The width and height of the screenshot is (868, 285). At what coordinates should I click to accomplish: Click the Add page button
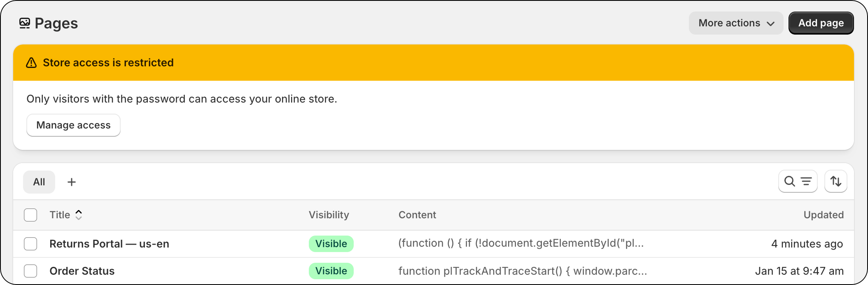[x=821, y=23]
